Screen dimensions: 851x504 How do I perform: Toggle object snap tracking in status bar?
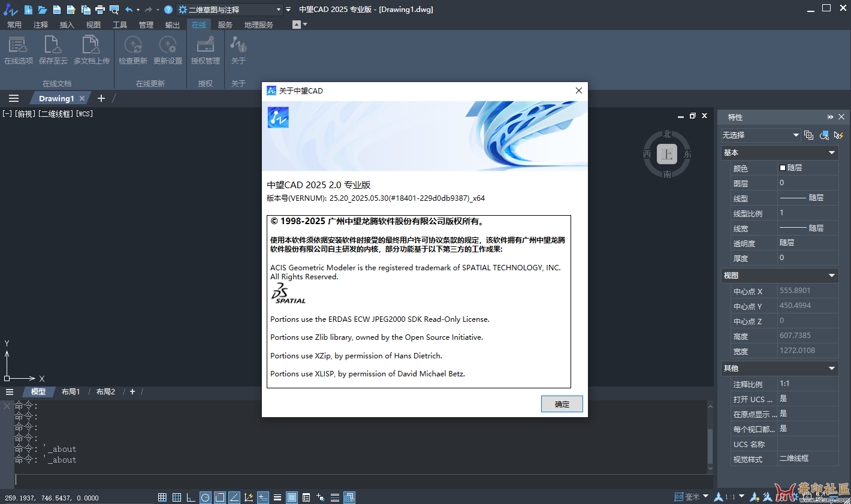(x=234, y=497)
